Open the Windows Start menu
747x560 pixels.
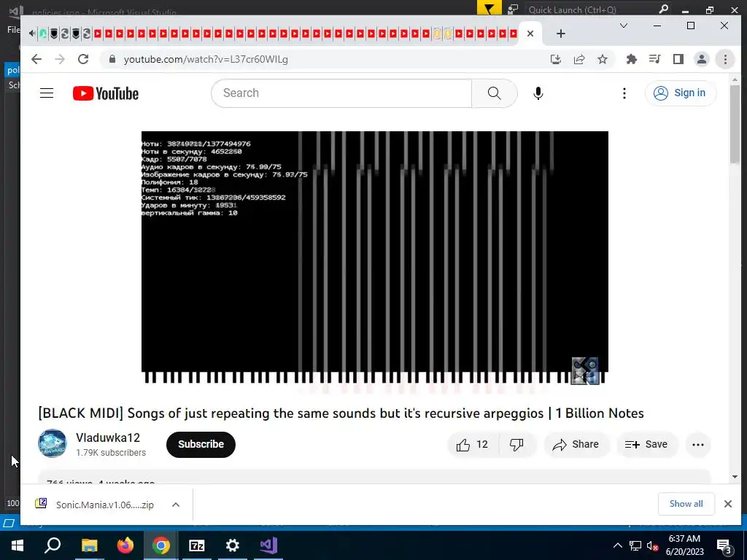tap(18, 545)
